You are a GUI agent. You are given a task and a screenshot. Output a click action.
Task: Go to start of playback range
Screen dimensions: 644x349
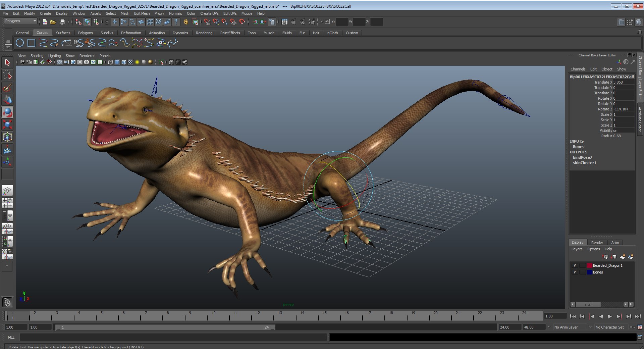pos(573,316)
